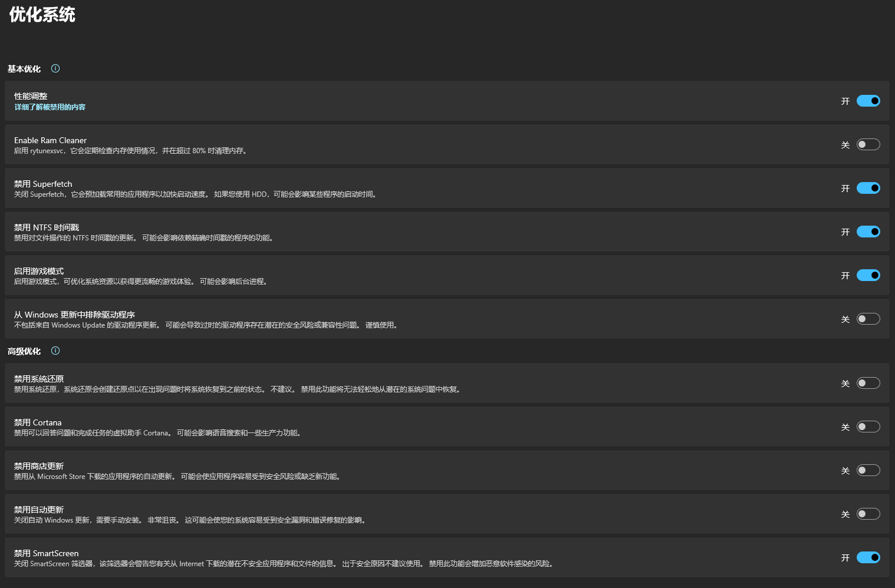Click the system restore description text

point(238,389)
